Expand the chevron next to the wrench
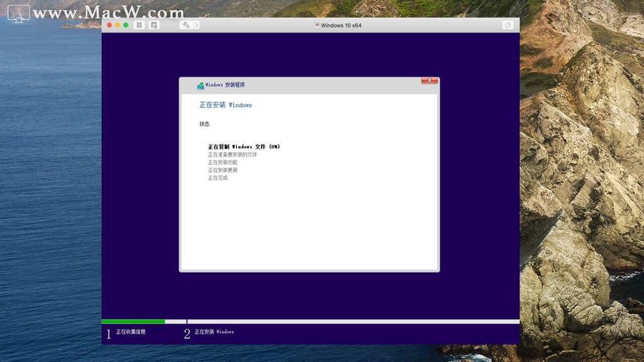644x362 pixels. coord(196,25)
